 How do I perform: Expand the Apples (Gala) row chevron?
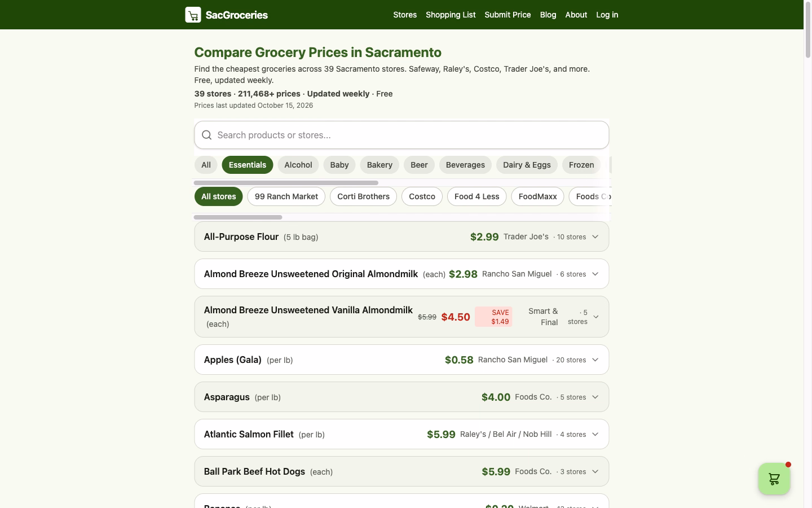pos(595,360)
